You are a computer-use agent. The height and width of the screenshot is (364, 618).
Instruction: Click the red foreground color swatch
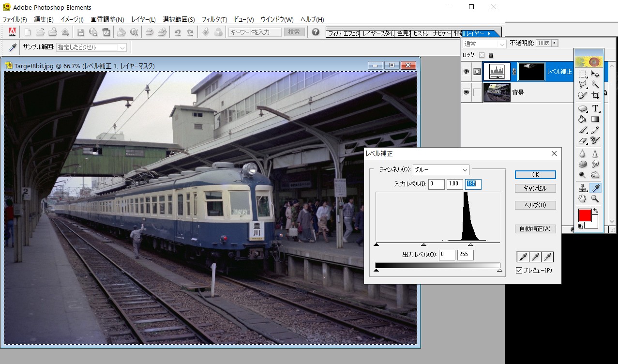tap(585, 215)
